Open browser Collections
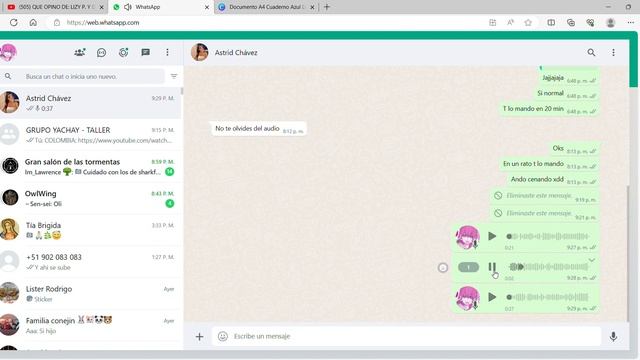 (x=571, y=22)
